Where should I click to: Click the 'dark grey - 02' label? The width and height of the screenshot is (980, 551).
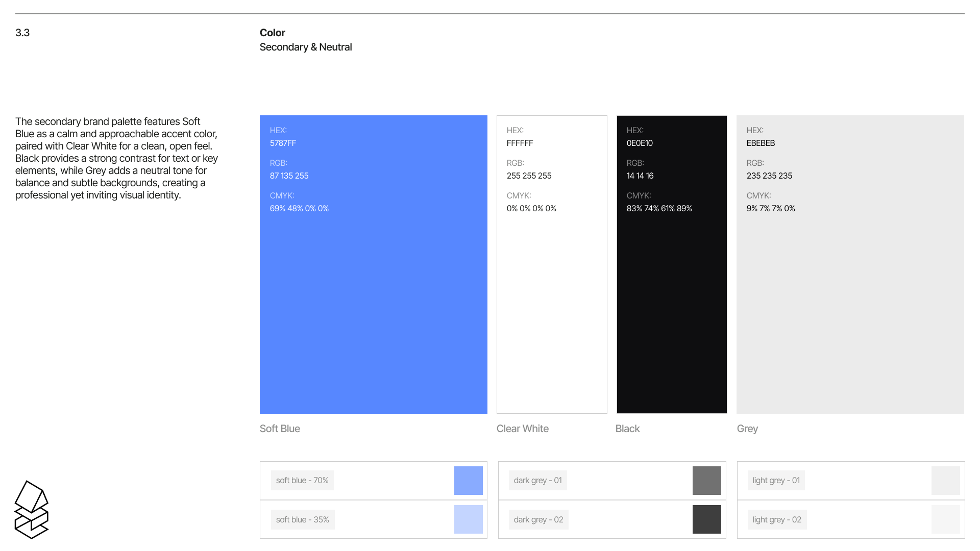click(538, 519)
